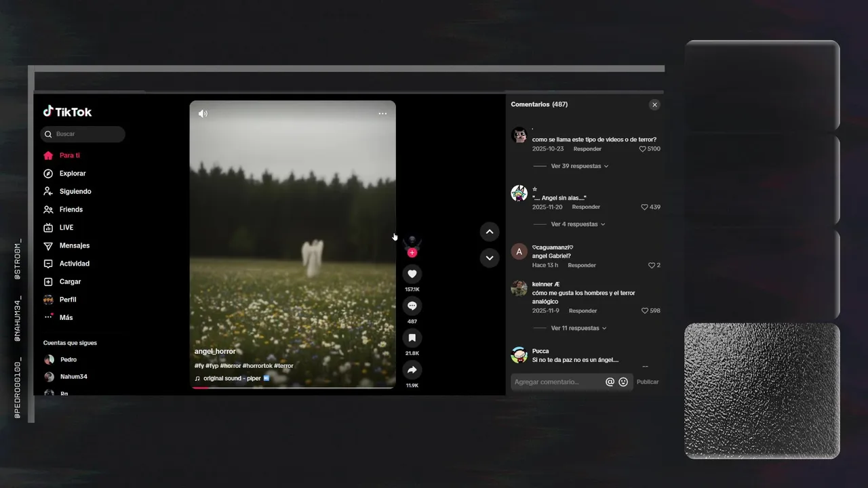The image size is (868, 488).
Task: Open caguamanzi commenter avatar
Action: tap(519, 251)
